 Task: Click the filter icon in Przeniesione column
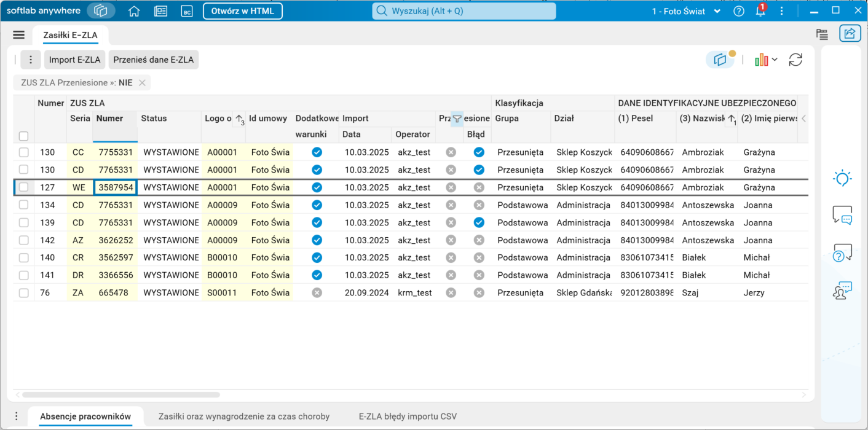(457, 119)
